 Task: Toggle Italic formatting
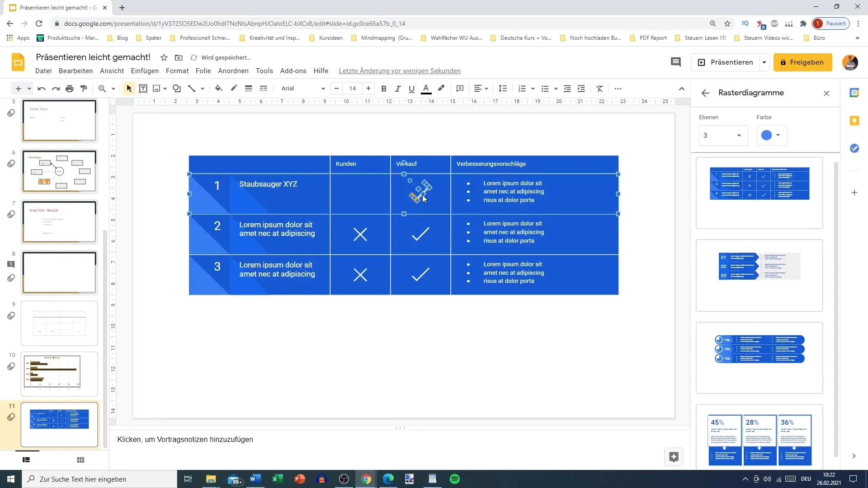398,89
